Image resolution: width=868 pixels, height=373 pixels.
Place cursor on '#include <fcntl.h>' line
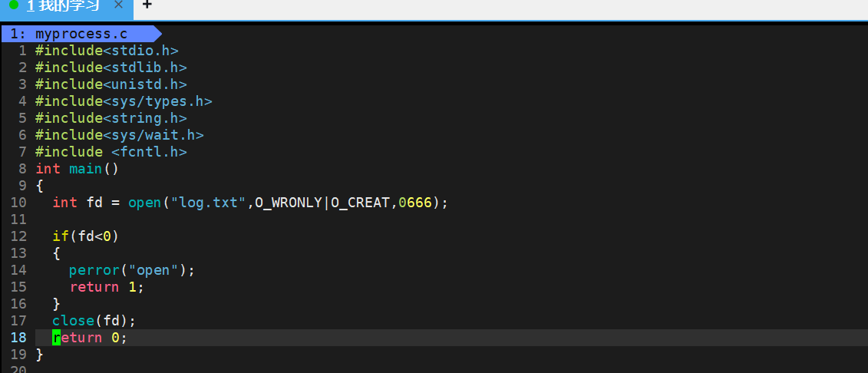click(111, 152)
